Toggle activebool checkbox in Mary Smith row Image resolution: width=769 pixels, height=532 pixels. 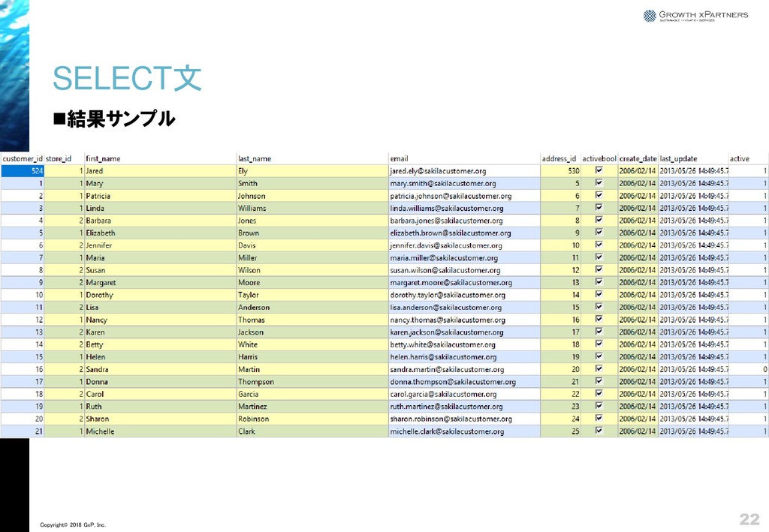point(599,183)
